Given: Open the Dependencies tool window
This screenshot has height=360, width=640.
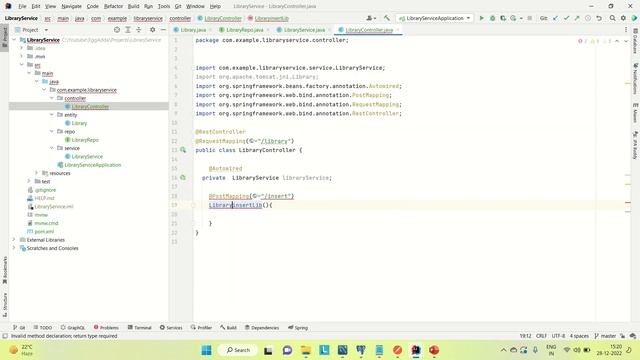Looking at the screenshot, I should 262,327.
